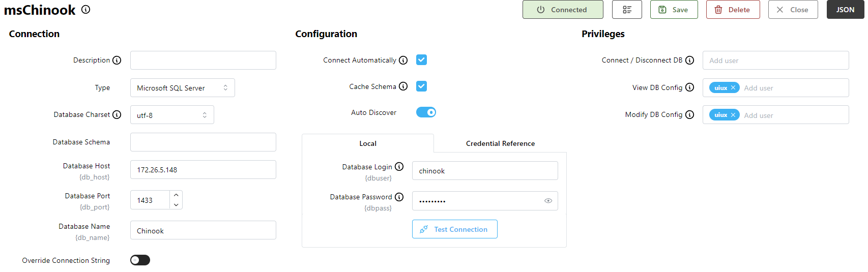Select the Local credentials tab
The width and height of the screenshot is (868, 272).
[x=368, y=144]
